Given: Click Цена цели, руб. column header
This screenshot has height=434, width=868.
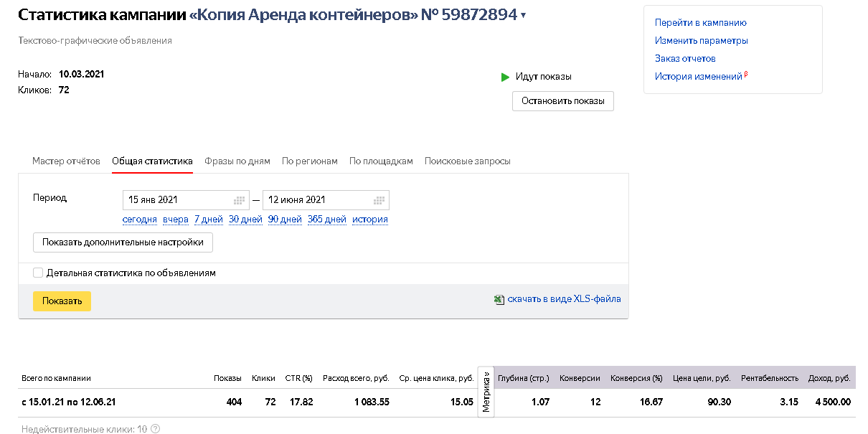Looking at the screenshot, I should coord(702,379).
